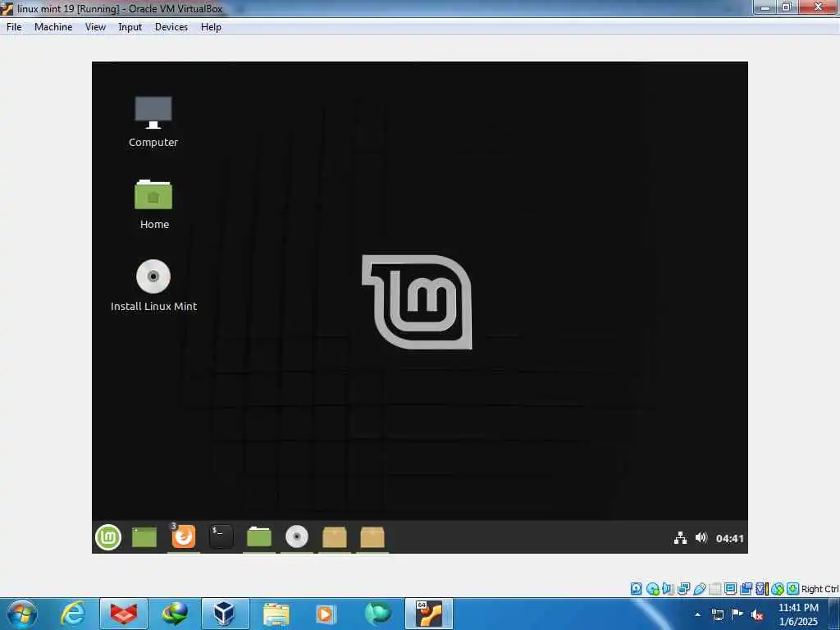
Task: Launch Firefox from the Mint panel
Action: 183,536
